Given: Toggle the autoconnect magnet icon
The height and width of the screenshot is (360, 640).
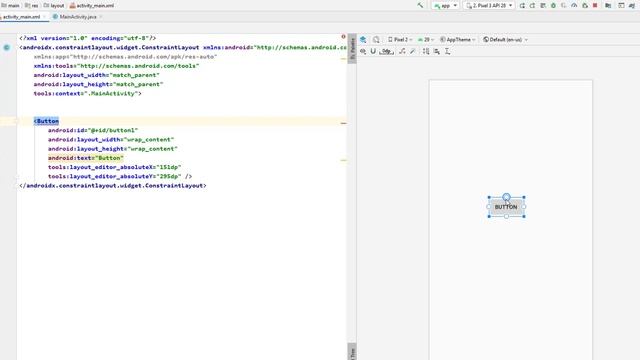Looking at the screenshot, I should [373, 51].
